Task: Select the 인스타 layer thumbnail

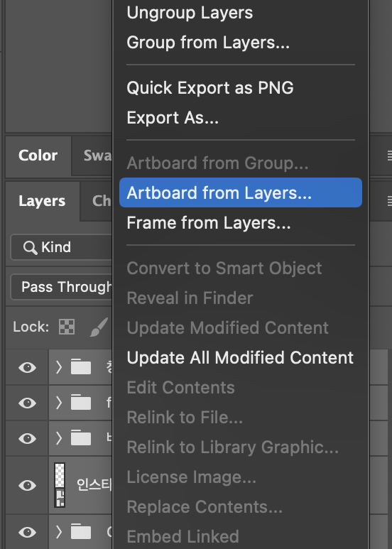Action: pos(60,485)
